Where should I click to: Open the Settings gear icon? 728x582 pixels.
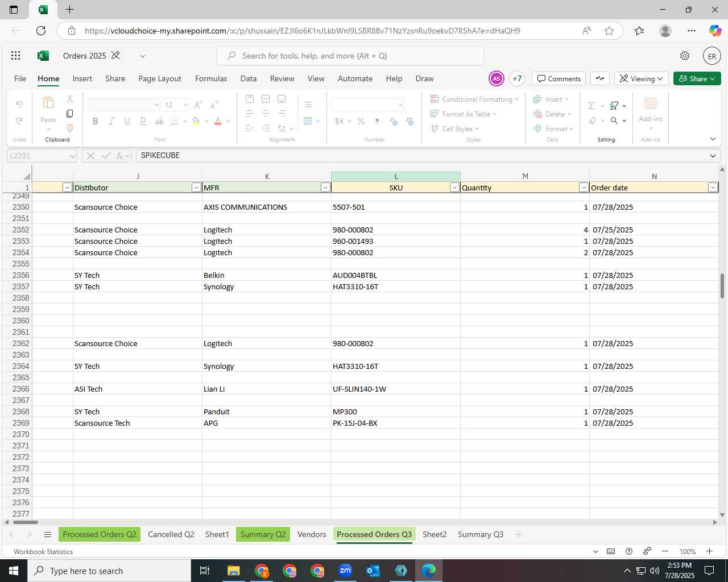pyautogui.click(x=685, y=56)
